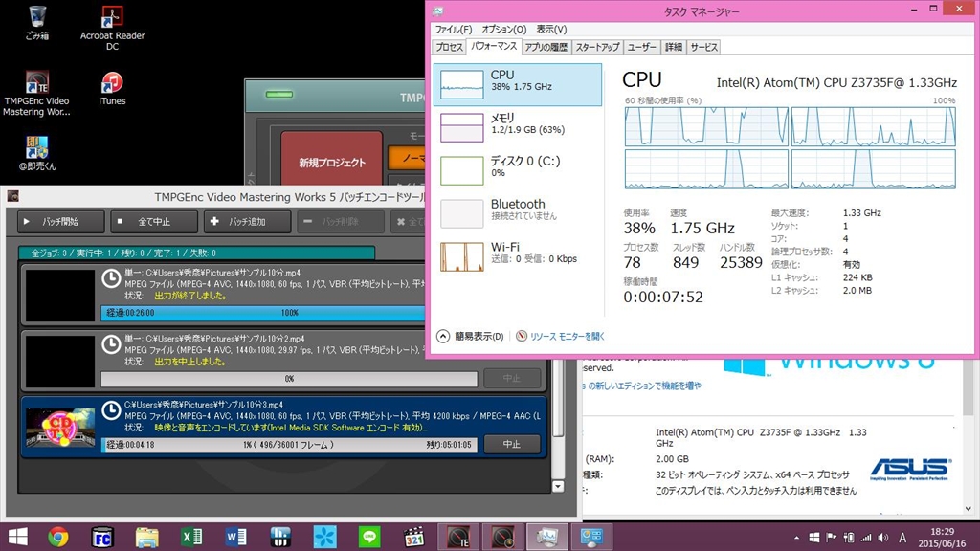Click the ASUS logo in System window
This screenshot has height=551, width=980.
click(x=909, y=469)
